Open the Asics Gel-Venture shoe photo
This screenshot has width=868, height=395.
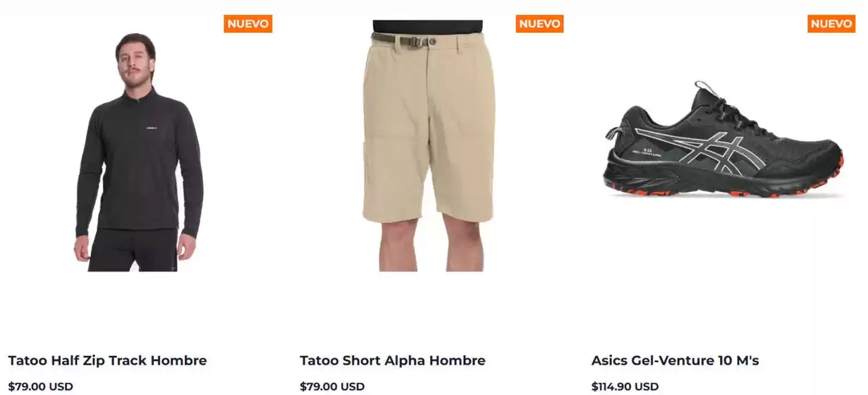(x=723, y=140)
